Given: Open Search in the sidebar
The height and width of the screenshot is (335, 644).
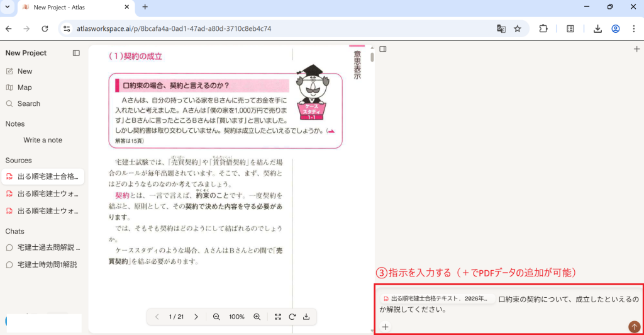Looking at the screenshot, I should [28, 104].
